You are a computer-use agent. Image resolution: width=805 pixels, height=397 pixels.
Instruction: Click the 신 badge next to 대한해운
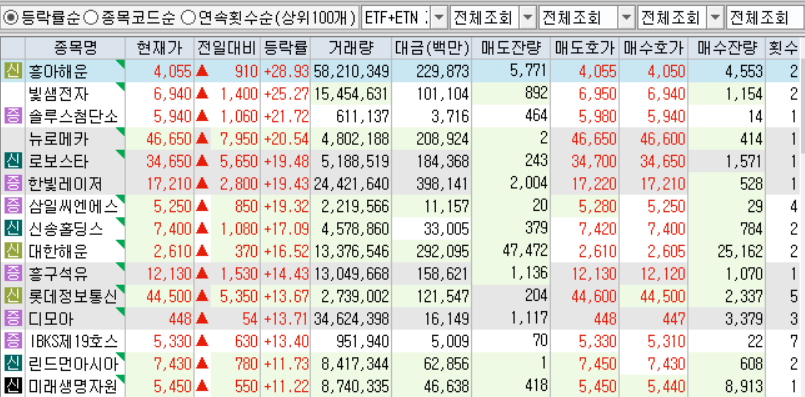click(13, 251)
